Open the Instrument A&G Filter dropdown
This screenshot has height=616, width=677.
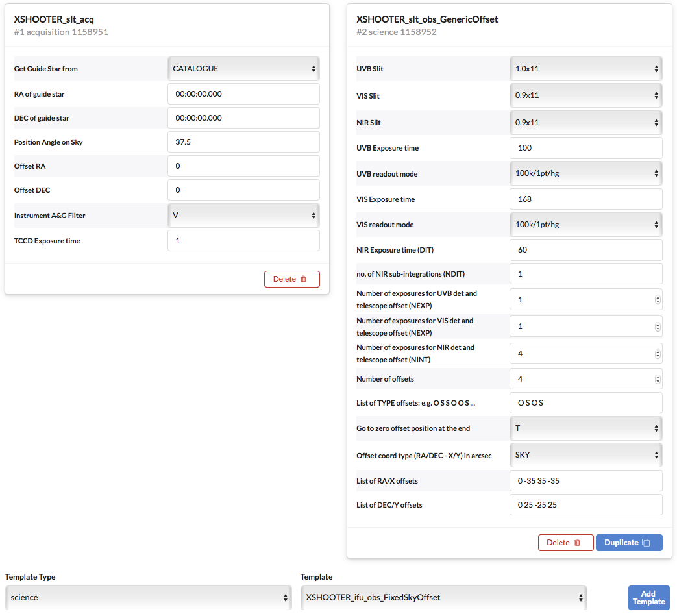[x=243, y=216]
